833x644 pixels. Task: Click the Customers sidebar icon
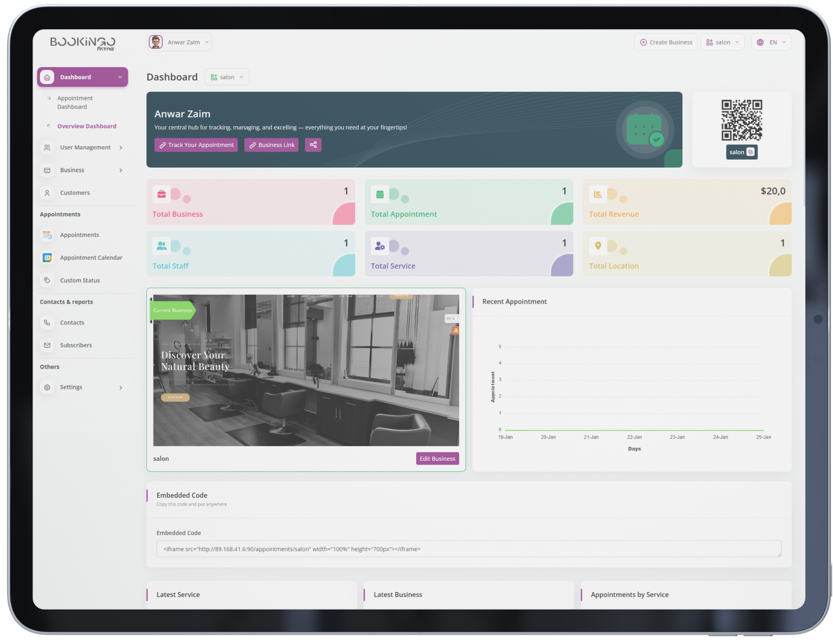[47, 193]
